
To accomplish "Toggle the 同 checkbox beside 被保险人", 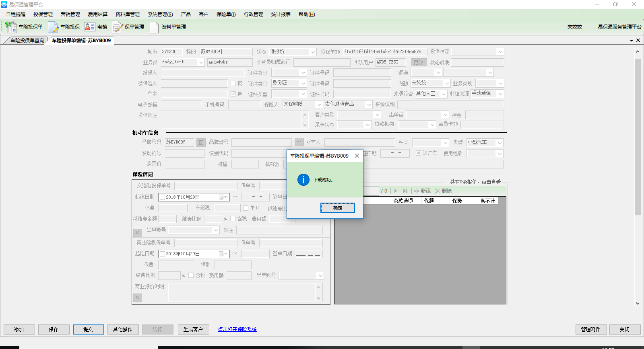I will pyautogui.click(x=233, y=83).
